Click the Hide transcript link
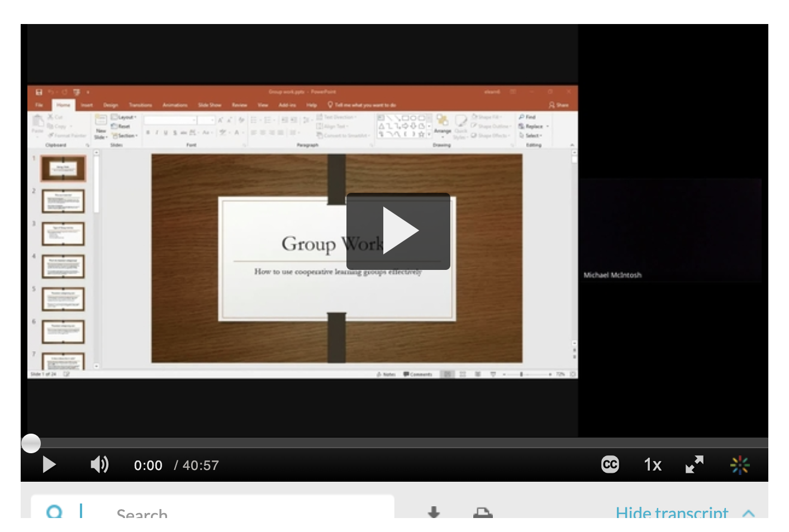789x532 pixels. pos(672,512)
